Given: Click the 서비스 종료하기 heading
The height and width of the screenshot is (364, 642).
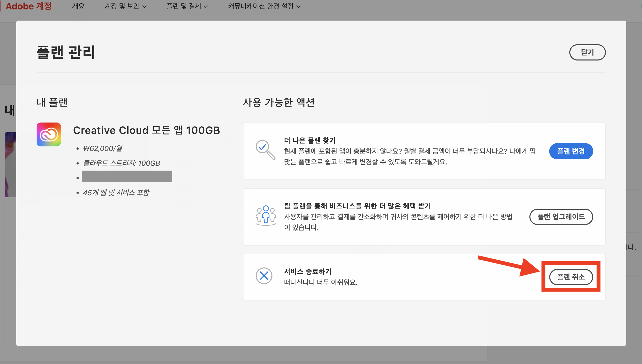Looking at the screenshot, I should point(308,271).
